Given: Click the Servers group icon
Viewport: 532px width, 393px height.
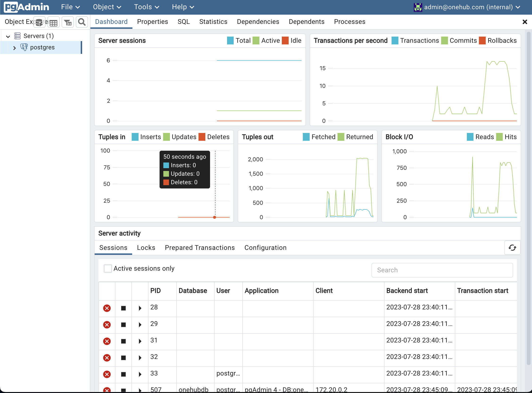Looking at the screenshot, I should point(17,36).
